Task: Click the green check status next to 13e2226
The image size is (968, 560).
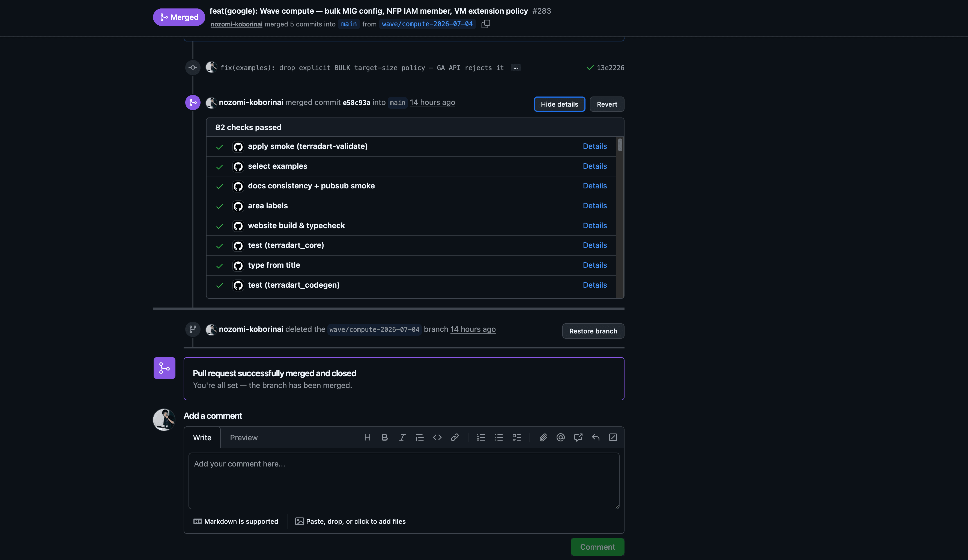Action: (x=590, y=68)
